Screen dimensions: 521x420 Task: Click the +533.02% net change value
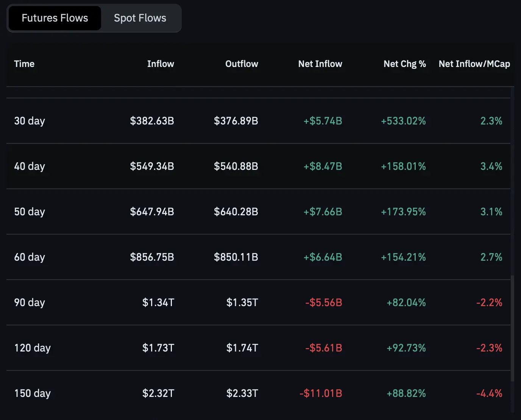[x=403, y=121]
